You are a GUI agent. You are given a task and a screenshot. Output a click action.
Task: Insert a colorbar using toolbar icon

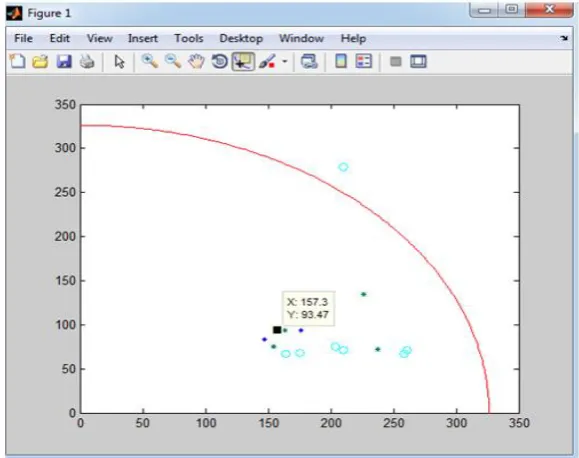[x=341, y=61]
